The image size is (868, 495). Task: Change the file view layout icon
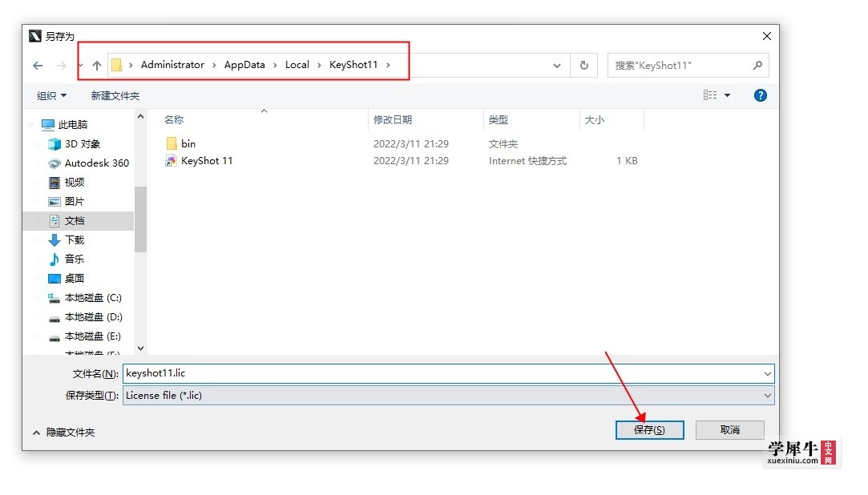(x=710, y=95)
